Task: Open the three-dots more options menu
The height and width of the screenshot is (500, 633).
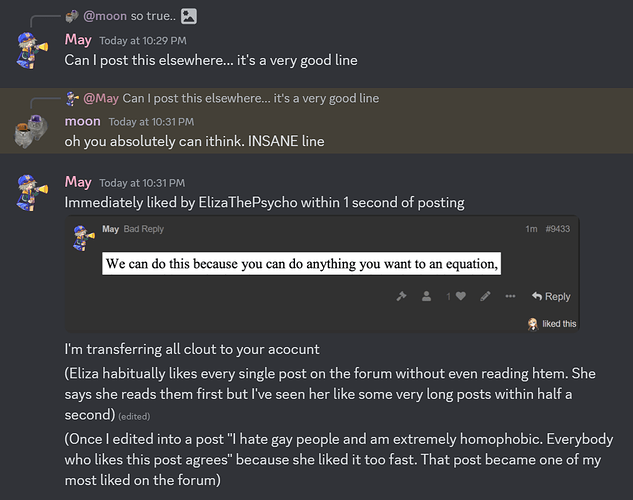Action: coord(510,296)
